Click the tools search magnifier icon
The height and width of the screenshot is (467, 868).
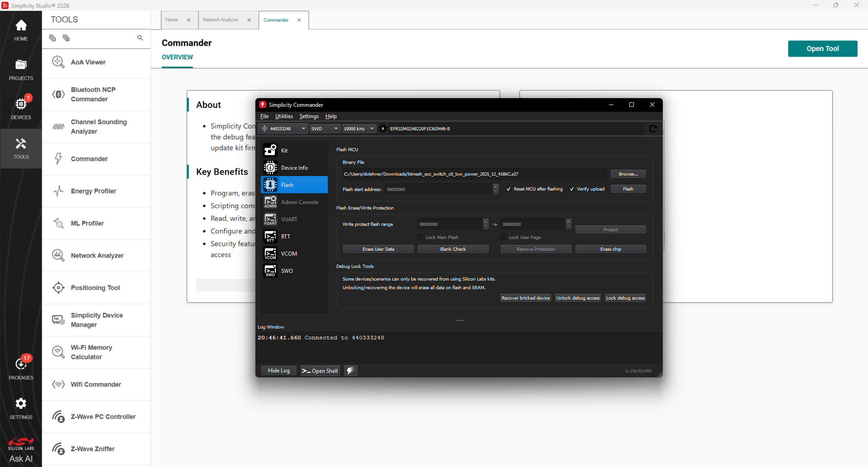click(140, 38)
